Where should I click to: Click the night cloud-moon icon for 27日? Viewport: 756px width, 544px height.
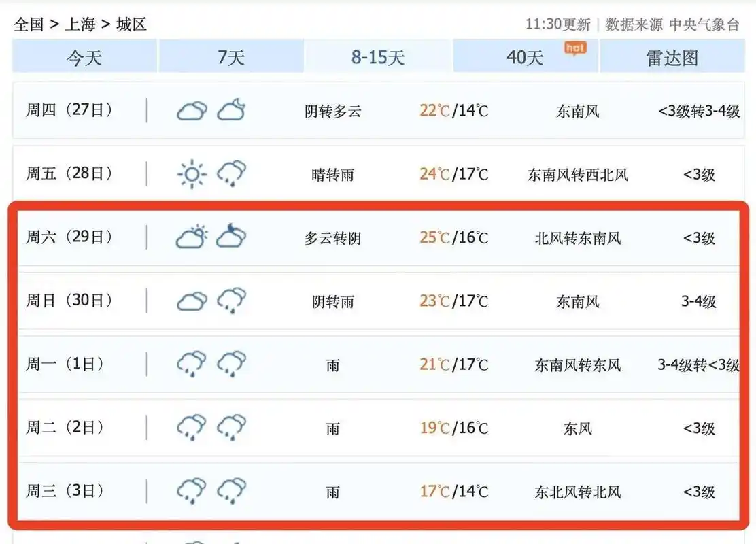231,110
